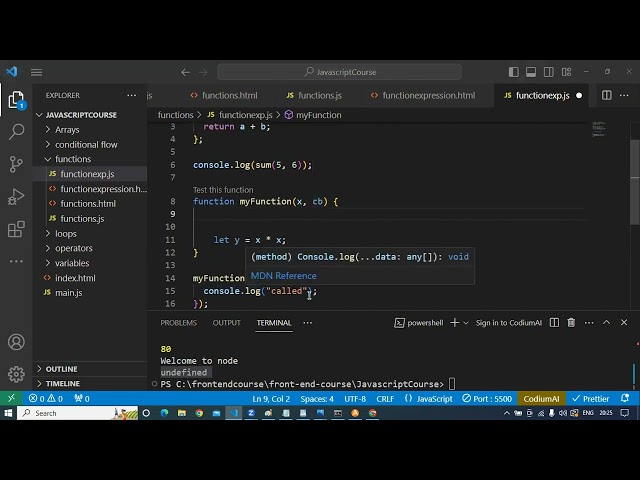The image size is (640, 480).
Task: Split the editor to the right
Action: (607, 95)
